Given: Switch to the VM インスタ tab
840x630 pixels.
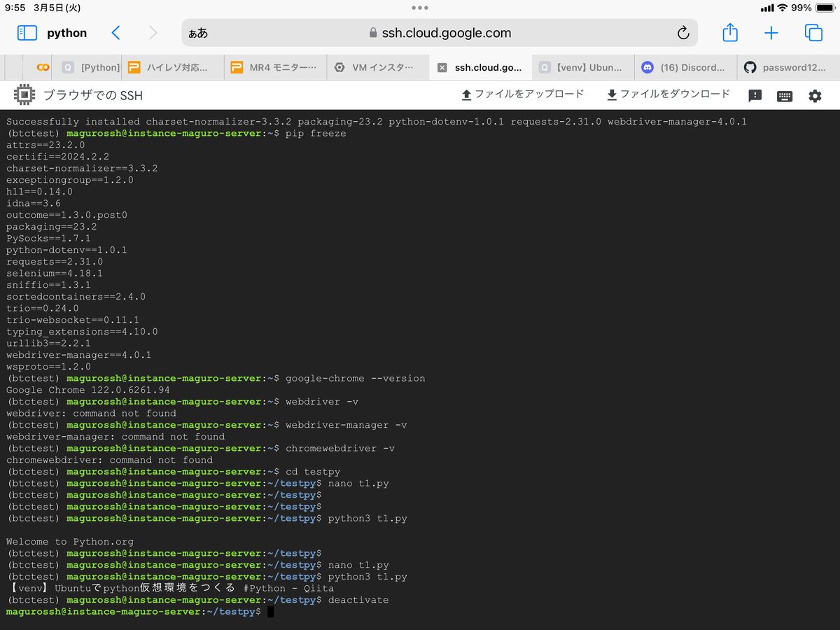Looking at the screenshot, I should click(x=378, y=68).
